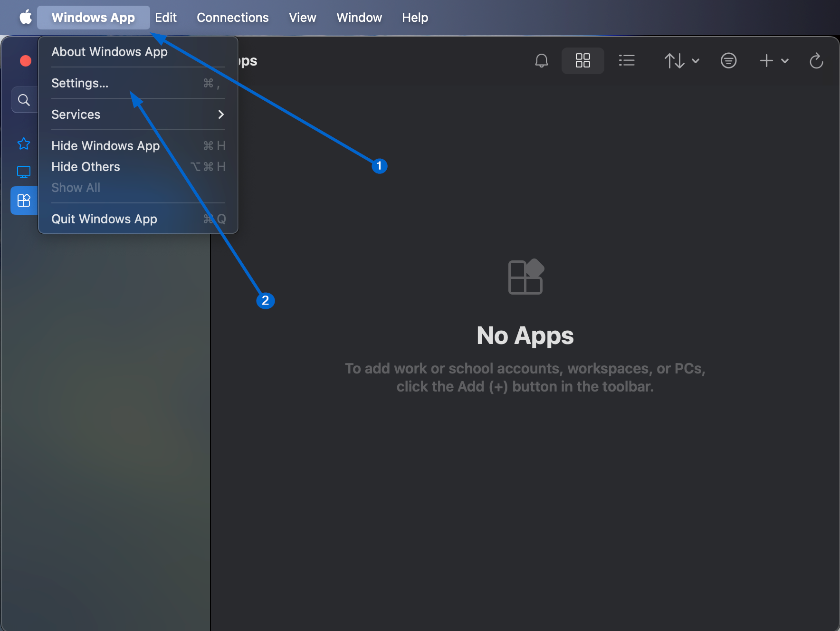Choose Hide Windows App

click(138, 146)
